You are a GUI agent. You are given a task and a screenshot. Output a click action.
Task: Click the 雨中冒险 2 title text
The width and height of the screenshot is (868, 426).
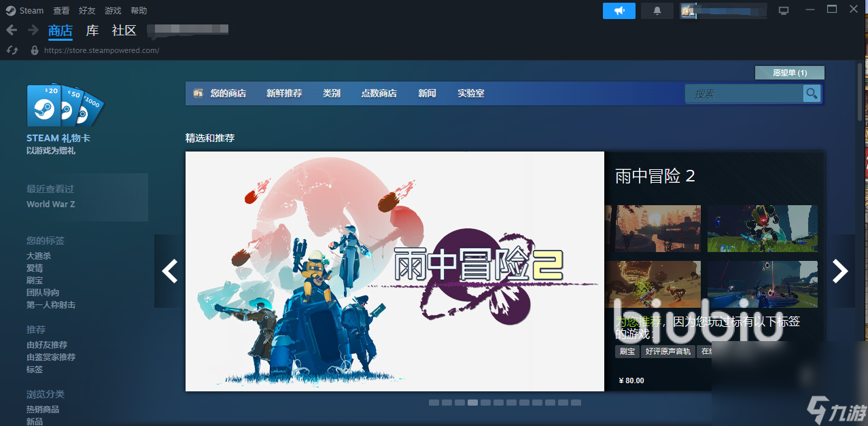click(x=655, y=176)
